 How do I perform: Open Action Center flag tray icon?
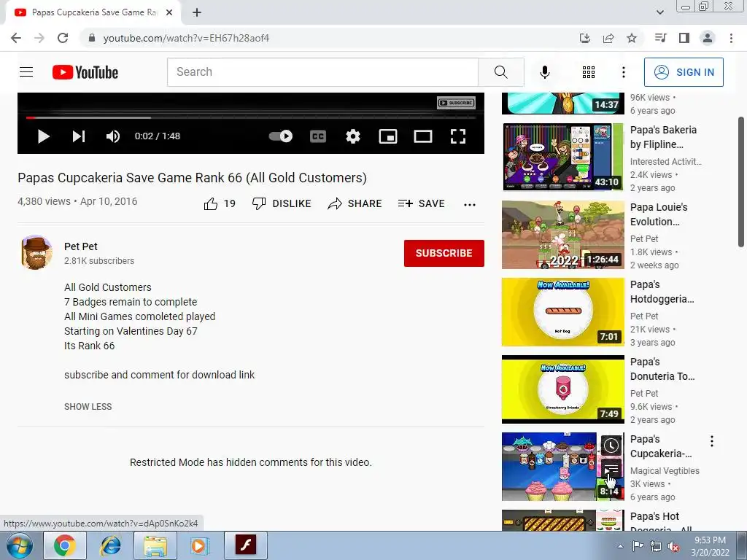point(638,546)
